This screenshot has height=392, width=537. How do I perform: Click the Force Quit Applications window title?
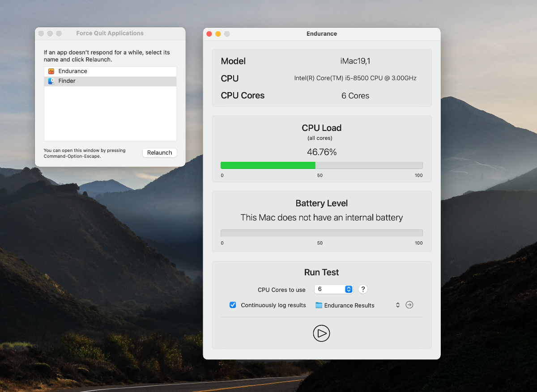pyautogui.click(x=110, y=33)
